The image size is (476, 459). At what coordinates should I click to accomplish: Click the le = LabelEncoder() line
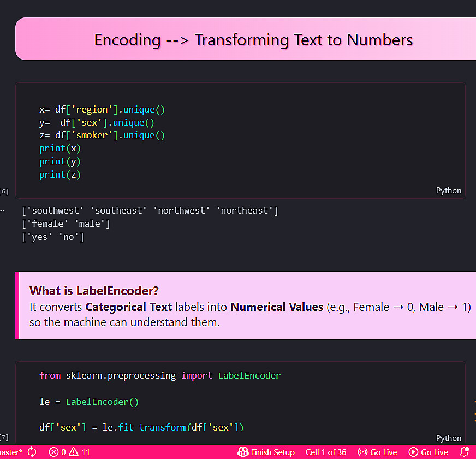(x=89, y=402)
